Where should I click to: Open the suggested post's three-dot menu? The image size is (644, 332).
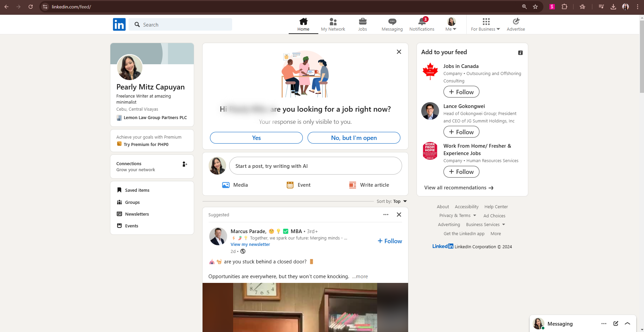click(x=386, y=215)
